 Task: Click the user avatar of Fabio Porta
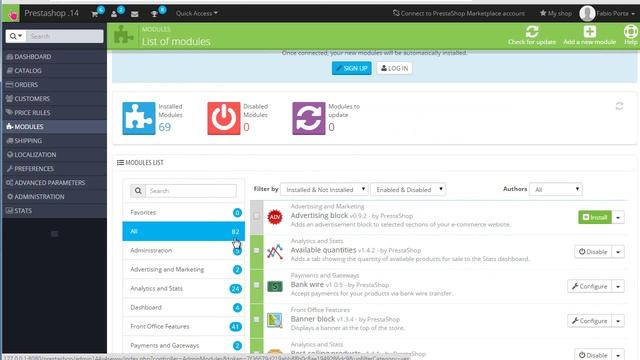pos(587,13)
